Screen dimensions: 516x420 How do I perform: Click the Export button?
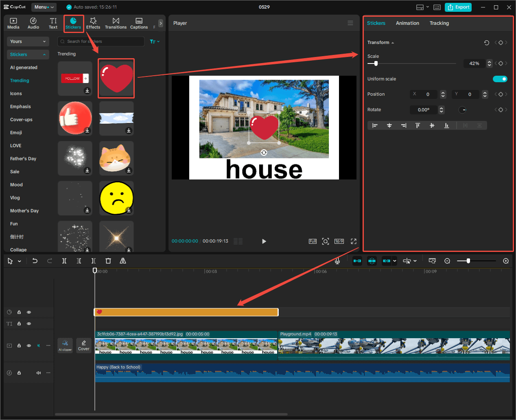click(x=458, y=7)
